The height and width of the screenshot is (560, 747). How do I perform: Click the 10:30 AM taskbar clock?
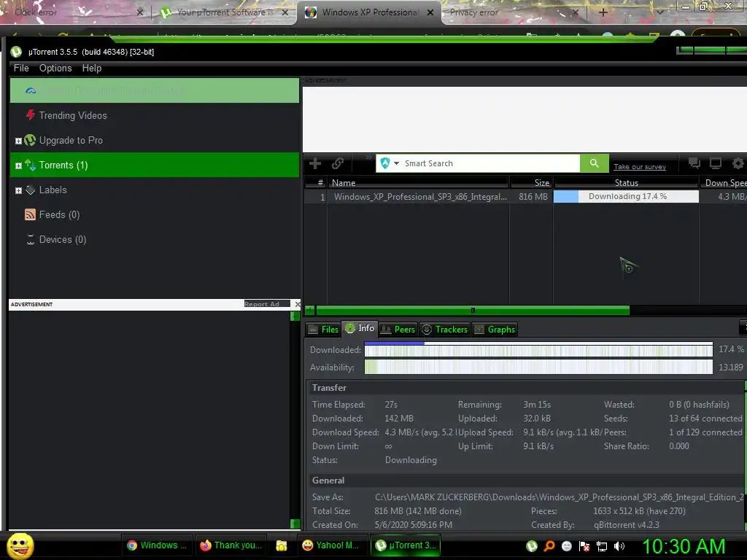click(x=684, y=546)
